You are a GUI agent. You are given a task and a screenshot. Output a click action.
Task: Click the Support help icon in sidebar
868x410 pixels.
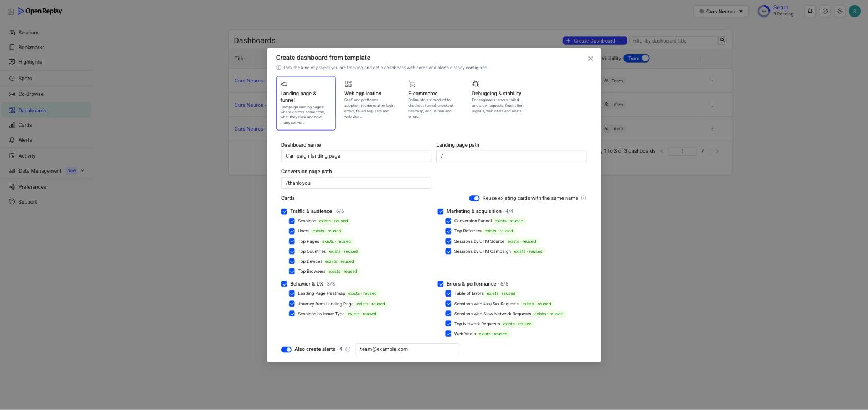click(x=12, y=202)
